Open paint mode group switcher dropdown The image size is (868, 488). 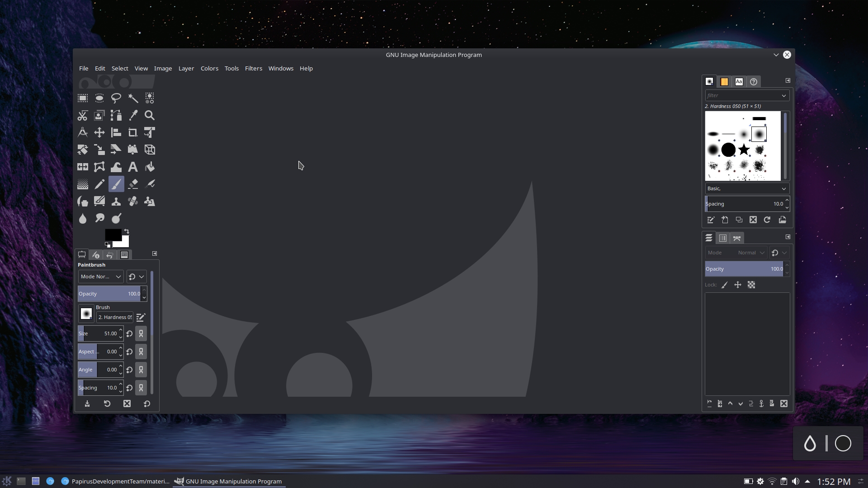tap(137, 277)
